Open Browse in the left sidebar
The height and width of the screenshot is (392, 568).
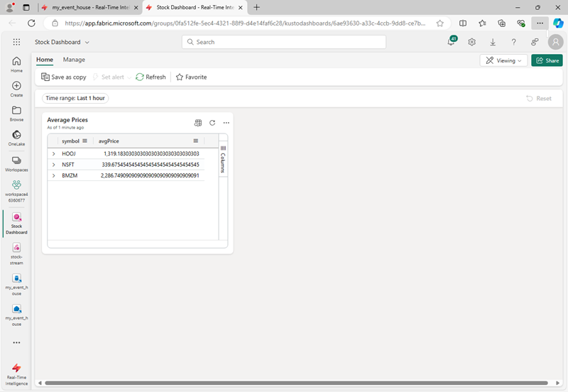pos(16,114)
